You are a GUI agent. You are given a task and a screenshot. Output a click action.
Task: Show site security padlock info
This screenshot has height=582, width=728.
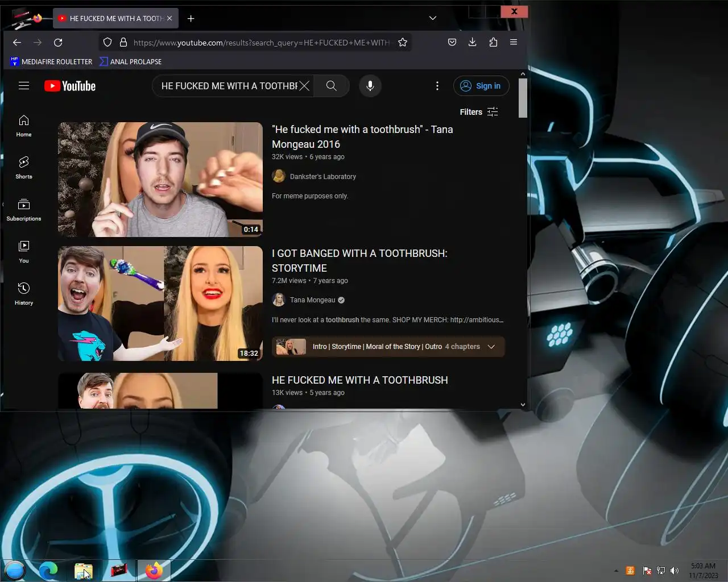(123, 43)
